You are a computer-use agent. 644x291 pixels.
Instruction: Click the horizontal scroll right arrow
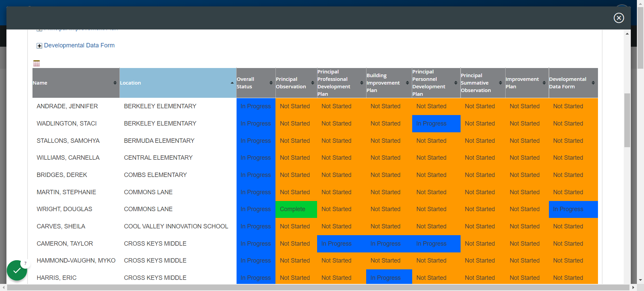634,288
